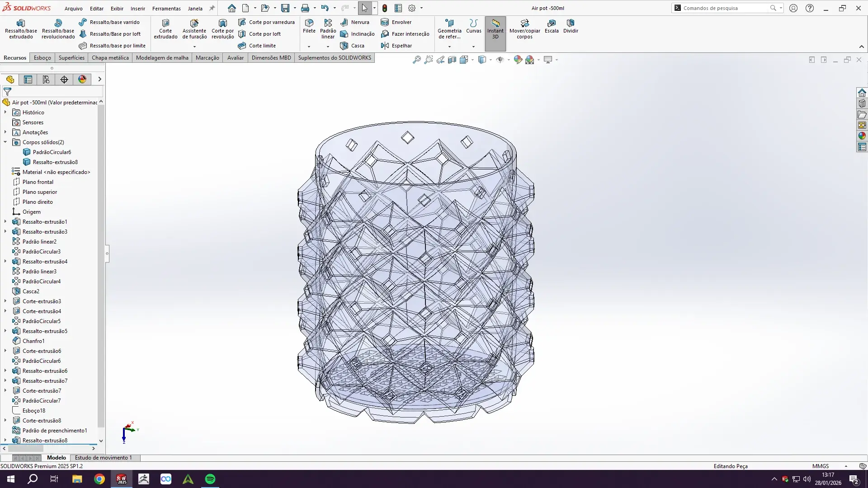Screen dimensions: 868x488
Task: Open the Ferramentas menu
Action: (x=166, y=9)
